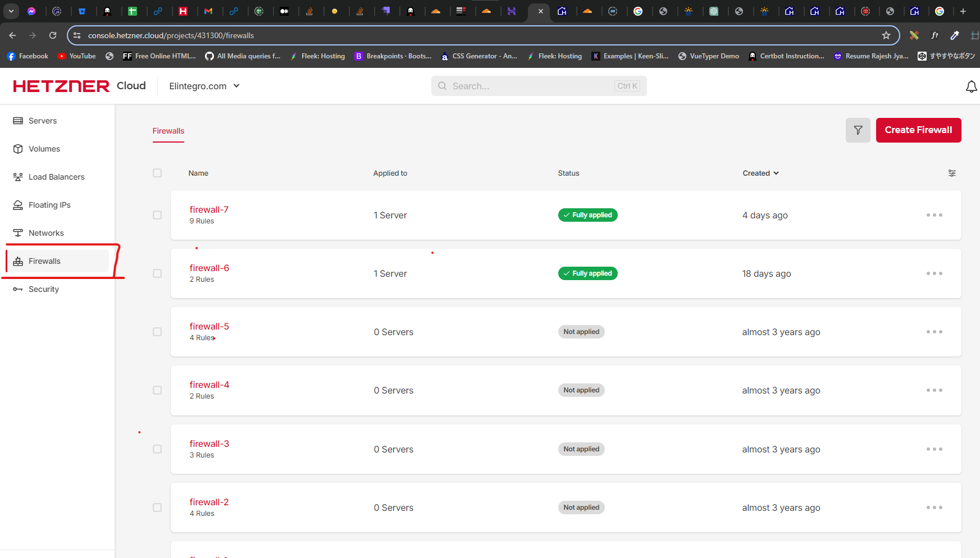Select firewall-3 using its checkbox
The width and height of the screenshot is (980, 558).
pyautogui.click(x=157, y=449)
